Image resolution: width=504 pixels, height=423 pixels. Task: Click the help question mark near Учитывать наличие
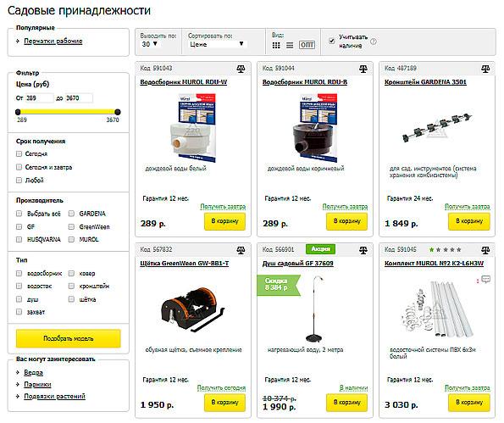[x=374, y=42]
